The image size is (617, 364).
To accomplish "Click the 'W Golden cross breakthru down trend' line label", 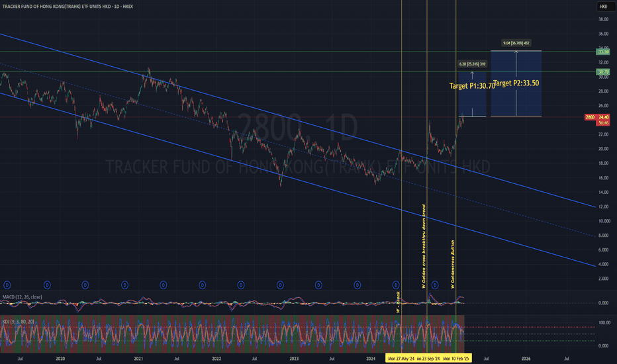I will tap(424, 247).
